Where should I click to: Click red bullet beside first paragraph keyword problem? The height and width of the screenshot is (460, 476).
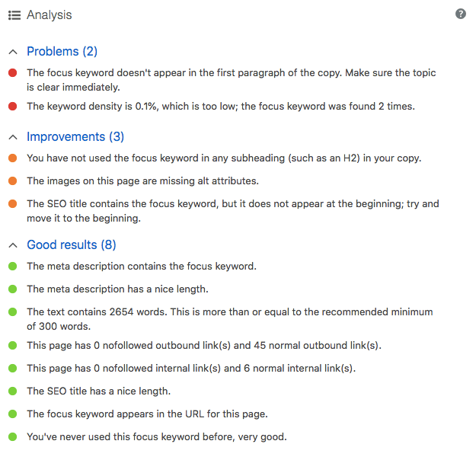pos(12,73)
